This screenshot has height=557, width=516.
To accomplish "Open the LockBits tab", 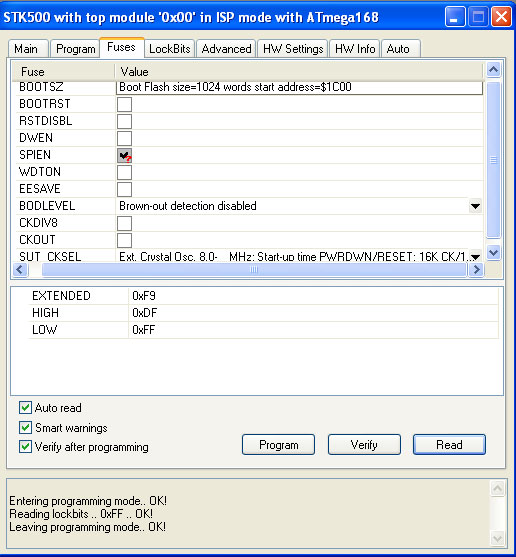I will pos(169,49).
